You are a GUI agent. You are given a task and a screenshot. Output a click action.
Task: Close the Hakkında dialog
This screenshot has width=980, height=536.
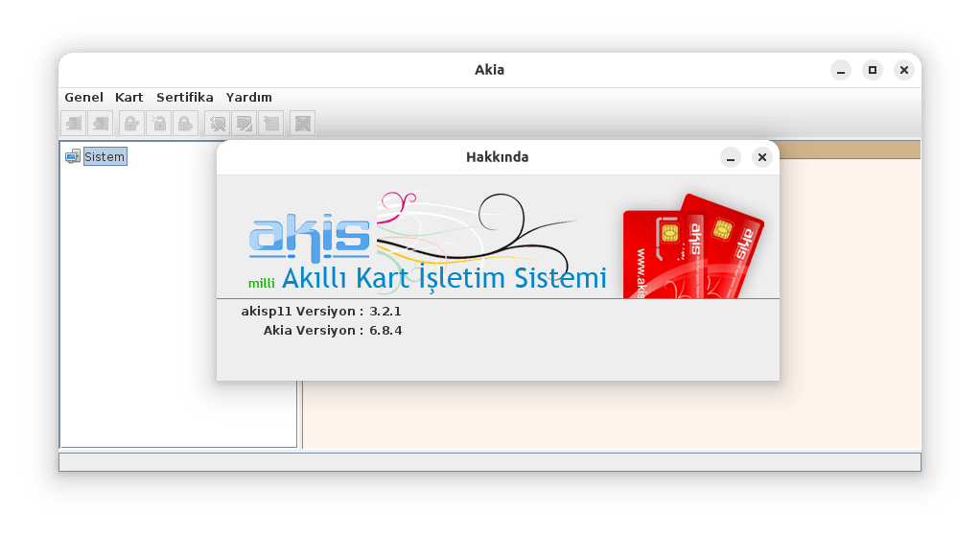coord(761,157)
